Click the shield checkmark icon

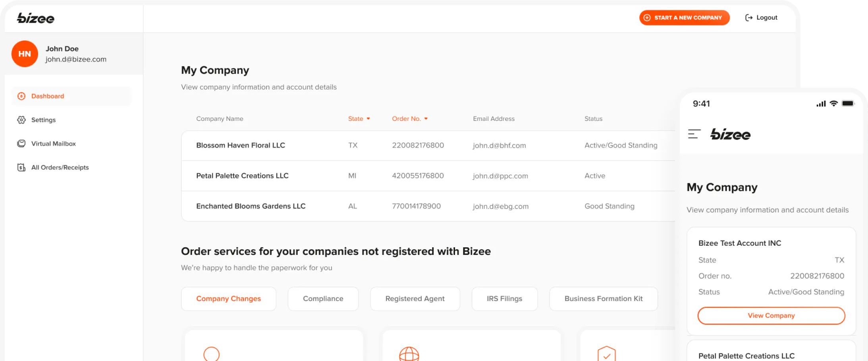606,353
